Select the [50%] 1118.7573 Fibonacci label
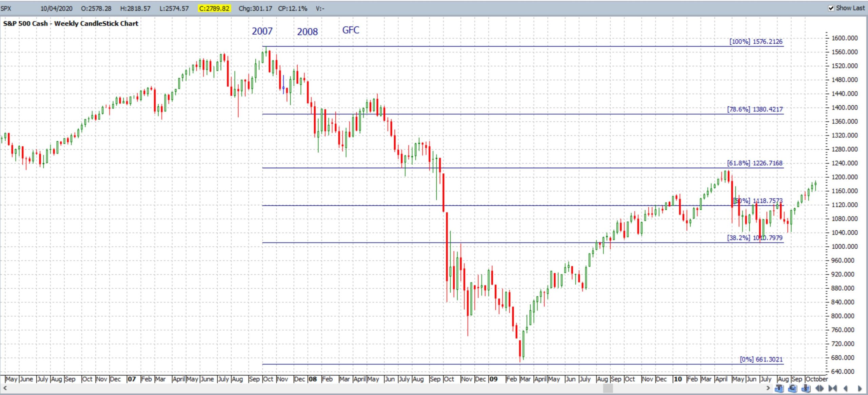 [758, 201]
